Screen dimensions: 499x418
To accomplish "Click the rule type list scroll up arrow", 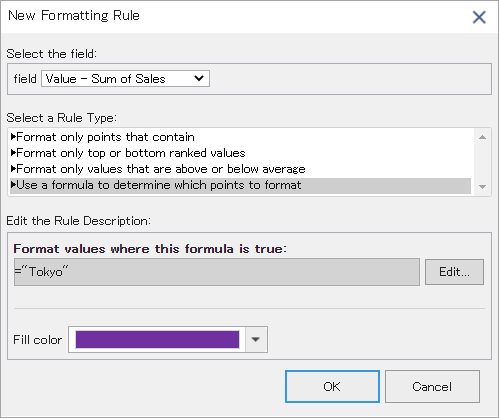I will [x=482, y=137].
